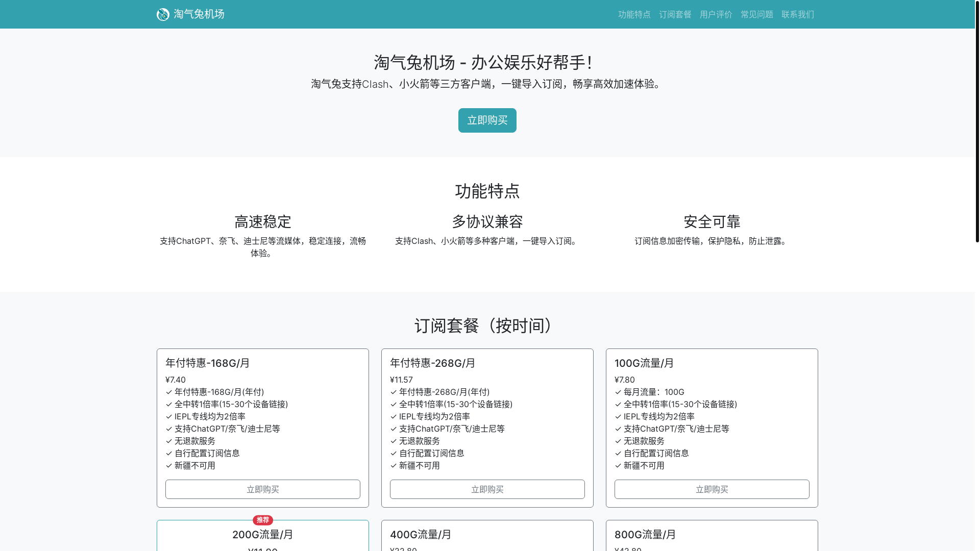Click 联系我们 in the header menu
Screen dimensions: 980x551
(797, 14)
